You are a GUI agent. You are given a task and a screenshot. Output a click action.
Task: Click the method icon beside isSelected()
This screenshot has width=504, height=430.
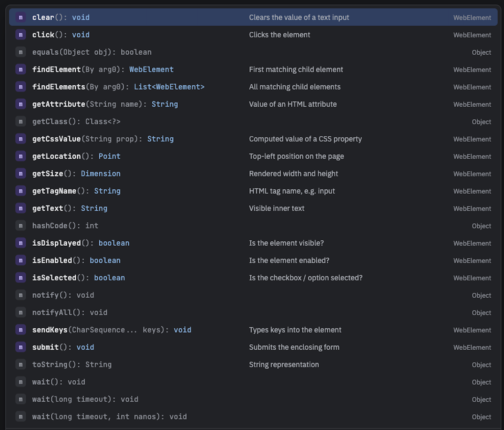[21, 278]
